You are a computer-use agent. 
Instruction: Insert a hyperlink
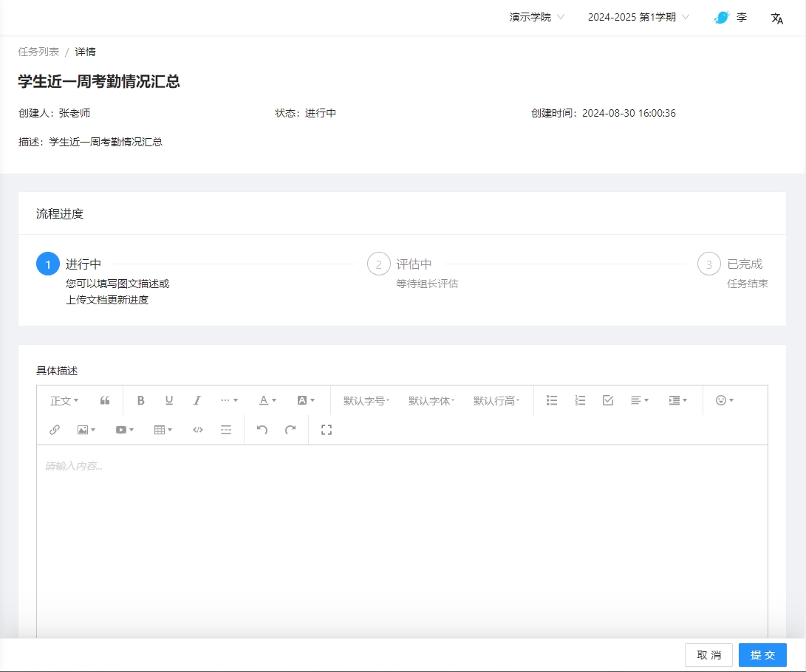click(x=55, y=430)
